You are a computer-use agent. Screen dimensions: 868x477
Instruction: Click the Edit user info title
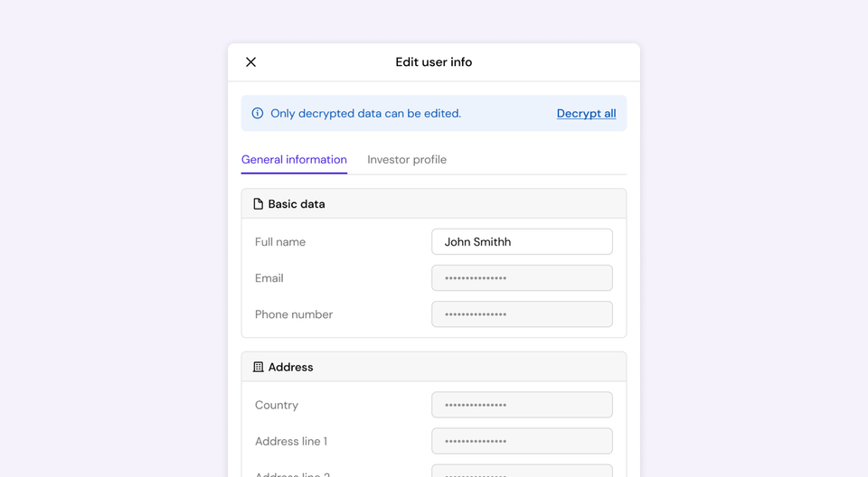[x=434, y=62]
